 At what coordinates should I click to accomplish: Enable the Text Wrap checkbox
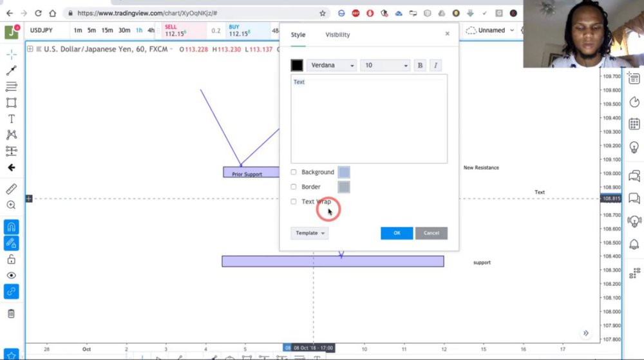click(x=294, y=202)
